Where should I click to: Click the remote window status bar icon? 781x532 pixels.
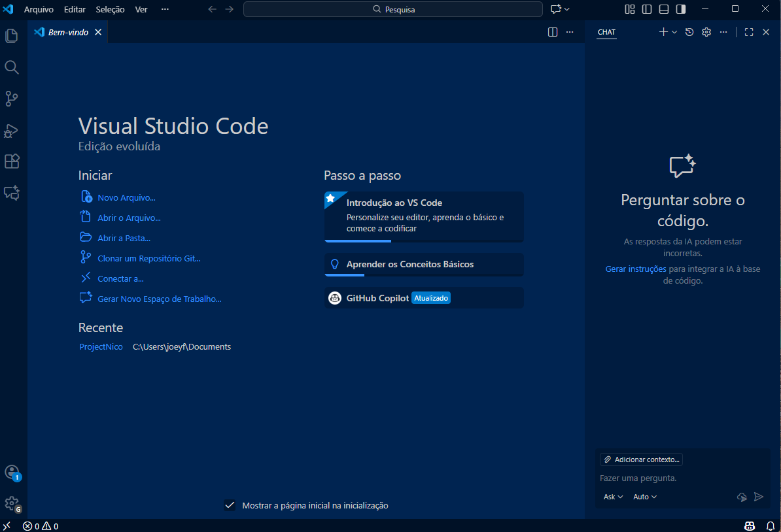[x=7, y=526]
